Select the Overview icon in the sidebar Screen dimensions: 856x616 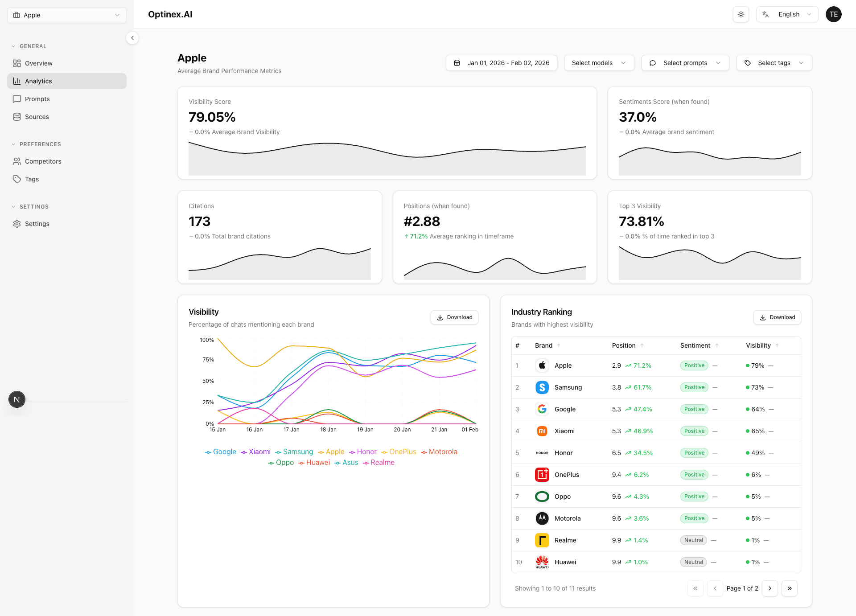click(x=17, y=63)
